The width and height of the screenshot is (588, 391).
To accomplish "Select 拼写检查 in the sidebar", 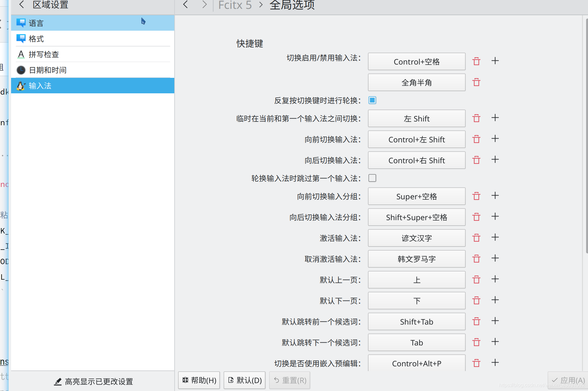I will coord(93,54).
